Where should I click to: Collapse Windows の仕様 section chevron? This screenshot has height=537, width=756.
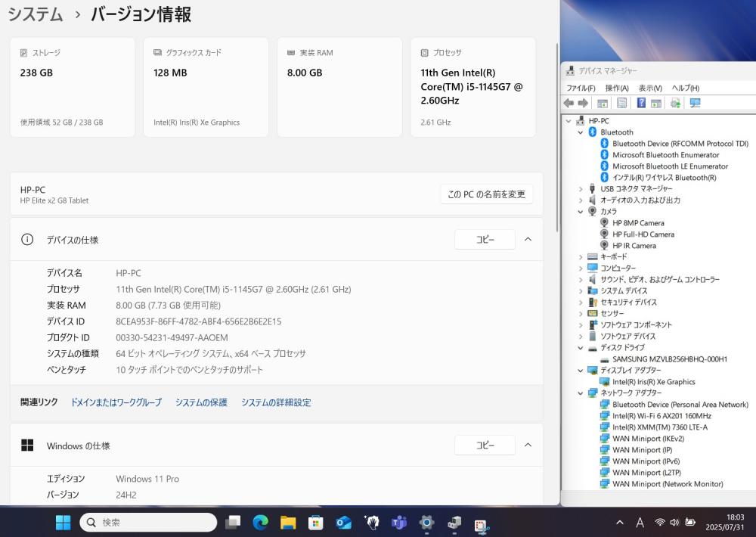click(528, 445)
